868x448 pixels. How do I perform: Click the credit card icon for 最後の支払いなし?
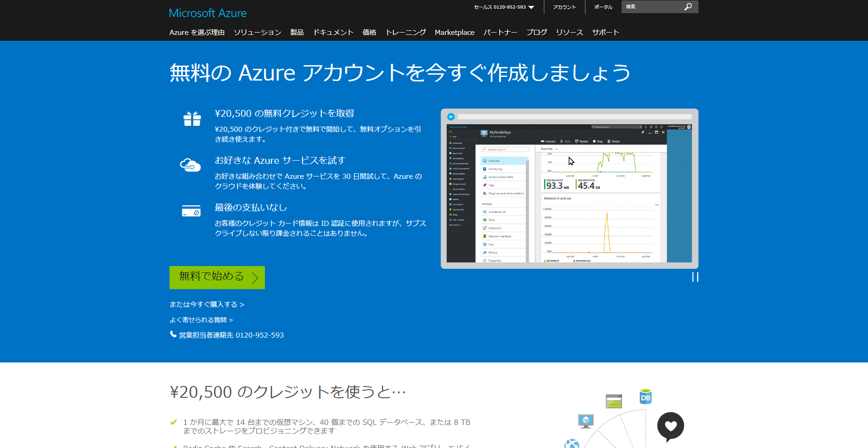[x=191, y=211]
